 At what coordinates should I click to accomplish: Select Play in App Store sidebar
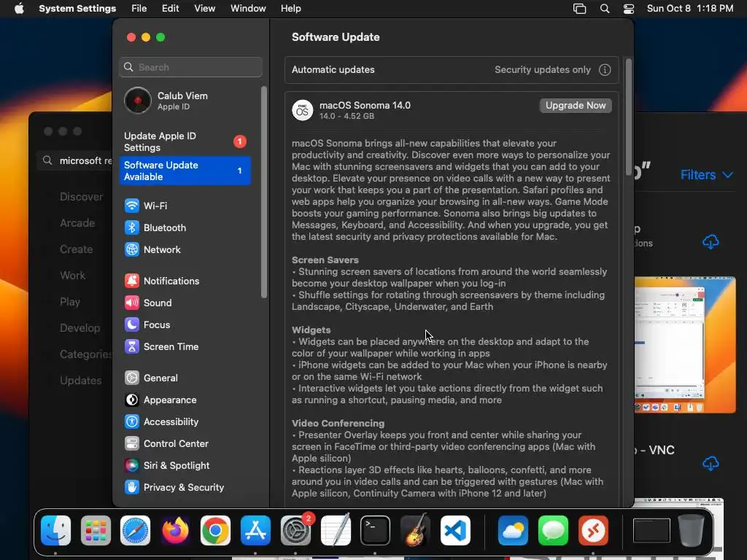tap(69, 302)
